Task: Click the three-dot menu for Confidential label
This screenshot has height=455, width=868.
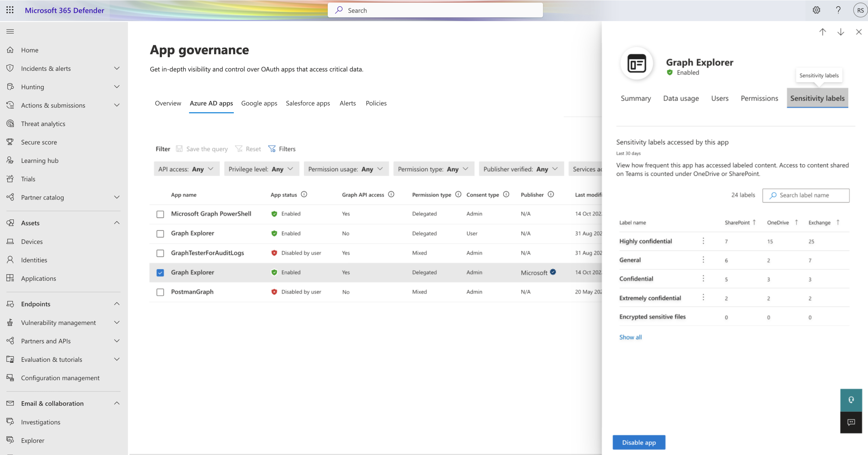Action: click(x=703, y=279)
